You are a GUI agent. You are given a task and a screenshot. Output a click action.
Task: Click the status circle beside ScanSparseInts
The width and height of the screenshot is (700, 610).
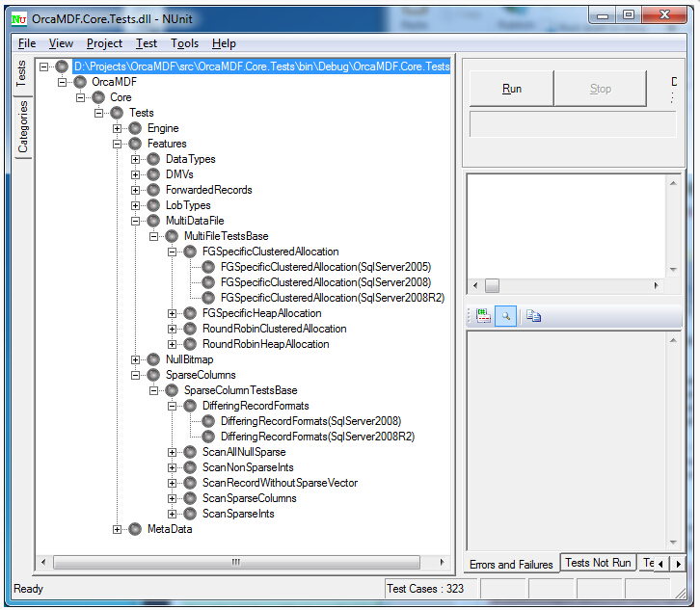point(190,514)
